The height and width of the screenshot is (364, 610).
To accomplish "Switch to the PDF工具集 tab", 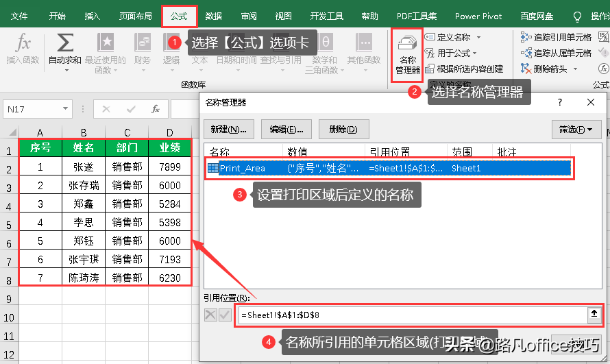I will pos(417,16).
